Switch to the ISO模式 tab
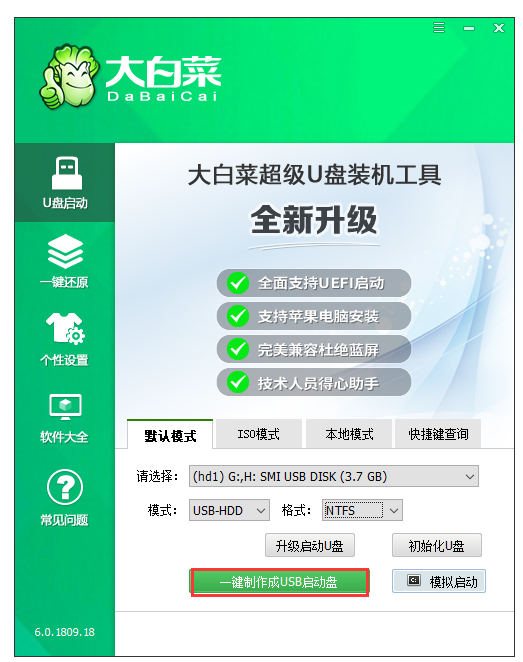Viewport: 523px width, 662px height. (259, 434)
